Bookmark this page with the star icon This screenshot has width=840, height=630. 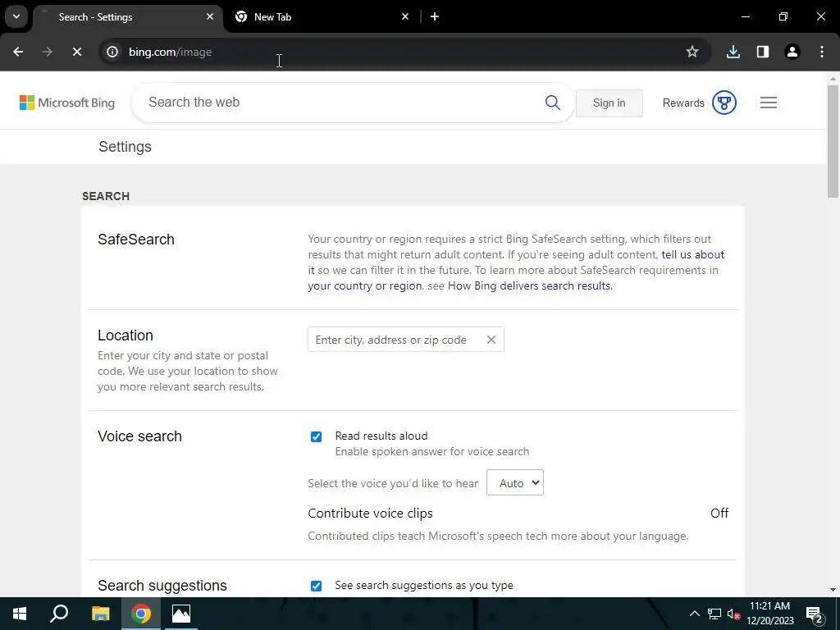pos(692,52)
